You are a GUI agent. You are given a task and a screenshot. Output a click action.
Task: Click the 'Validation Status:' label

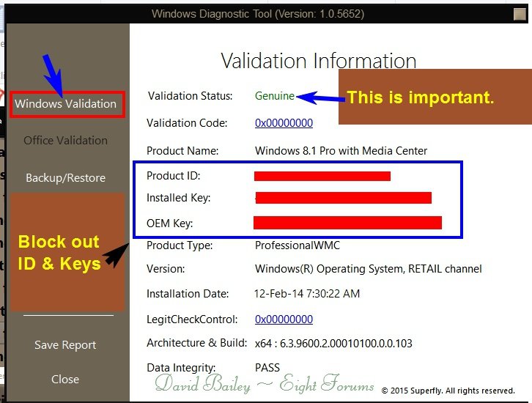(x=190, y=96)
